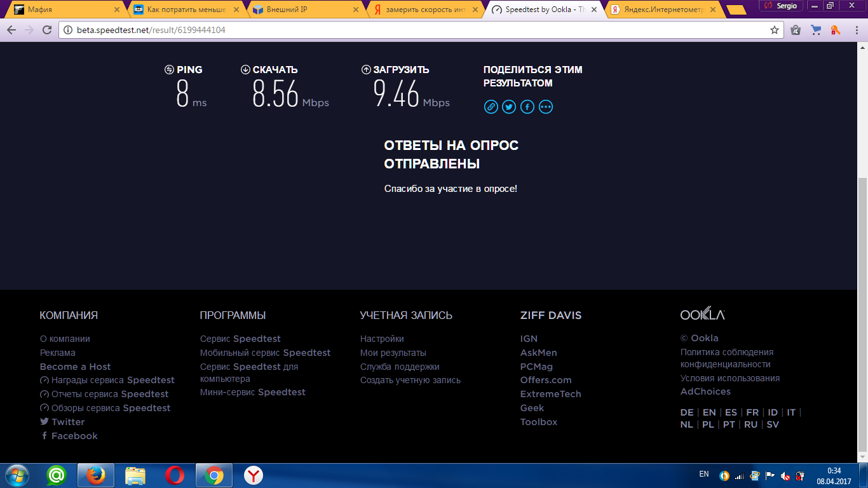
Task: Open the blue shopping cart extension
Action: pos(816,30)
